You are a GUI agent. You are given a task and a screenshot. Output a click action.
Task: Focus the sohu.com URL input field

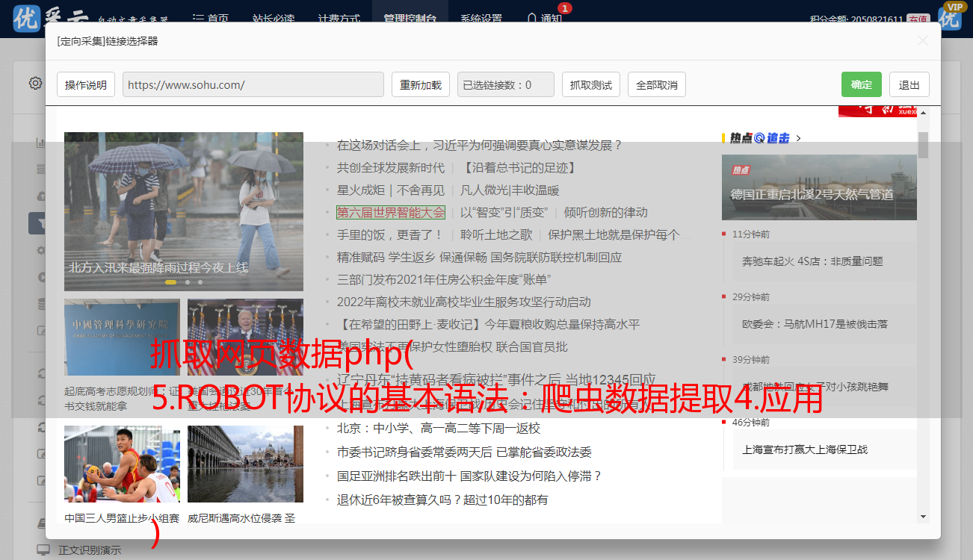(x=253, y=84)
